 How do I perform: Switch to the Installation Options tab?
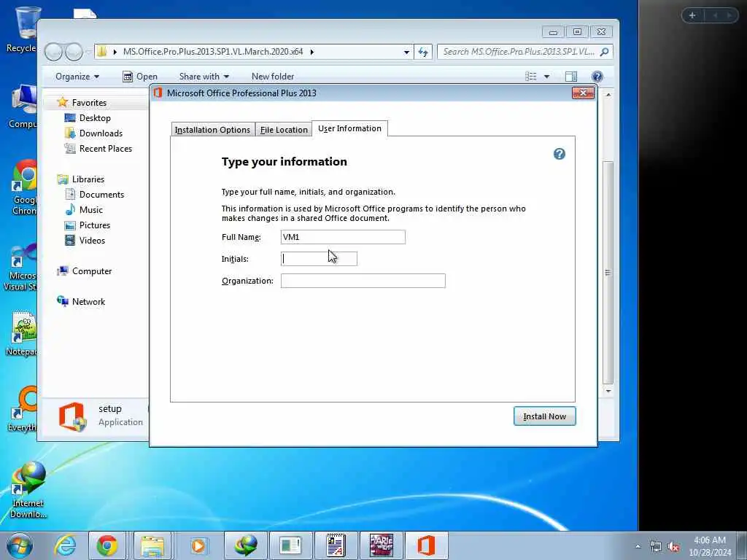tap(212, 130)
